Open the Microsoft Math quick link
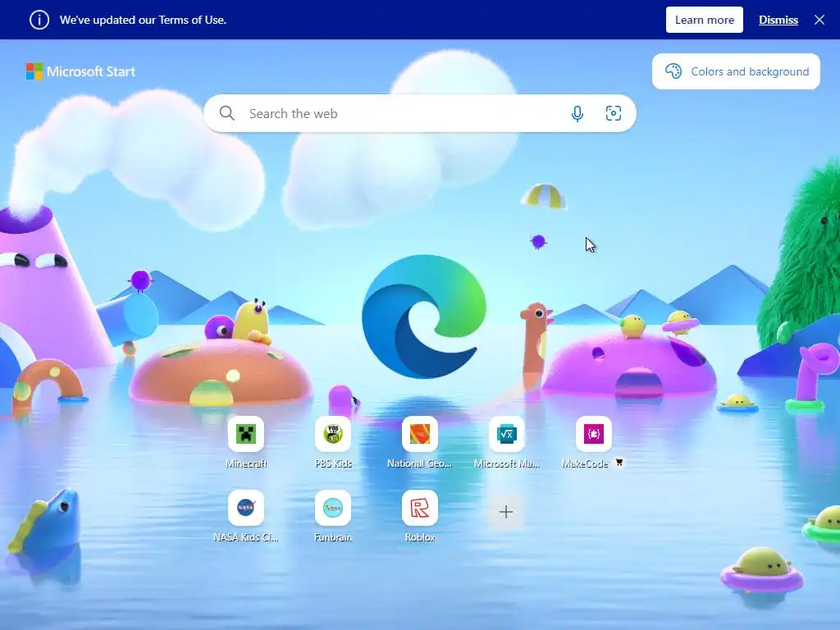840x630 pixels. tap(506, 434)
